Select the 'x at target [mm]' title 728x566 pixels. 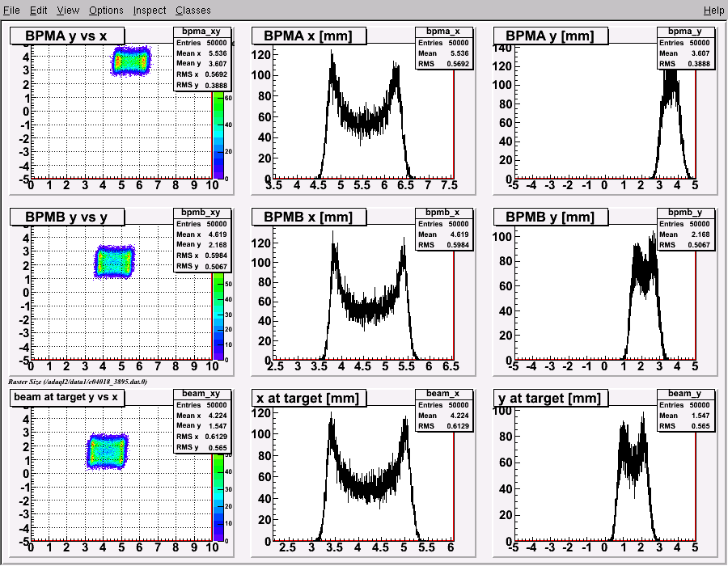[309, 398]
